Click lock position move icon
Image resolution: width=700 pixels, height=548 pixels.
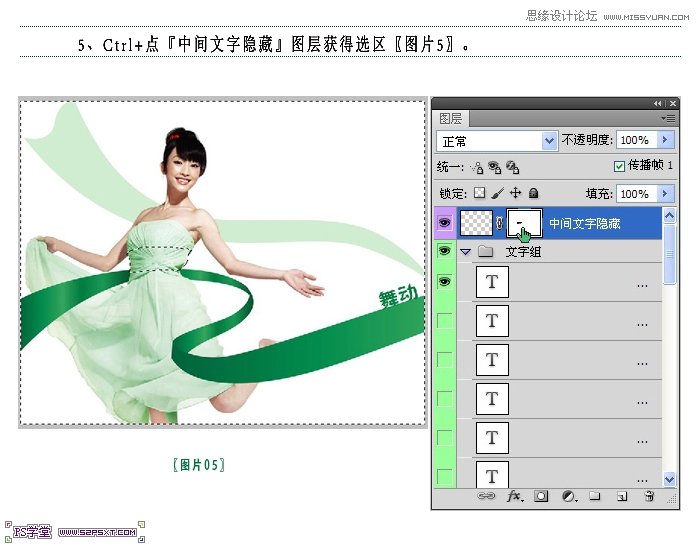516,193
